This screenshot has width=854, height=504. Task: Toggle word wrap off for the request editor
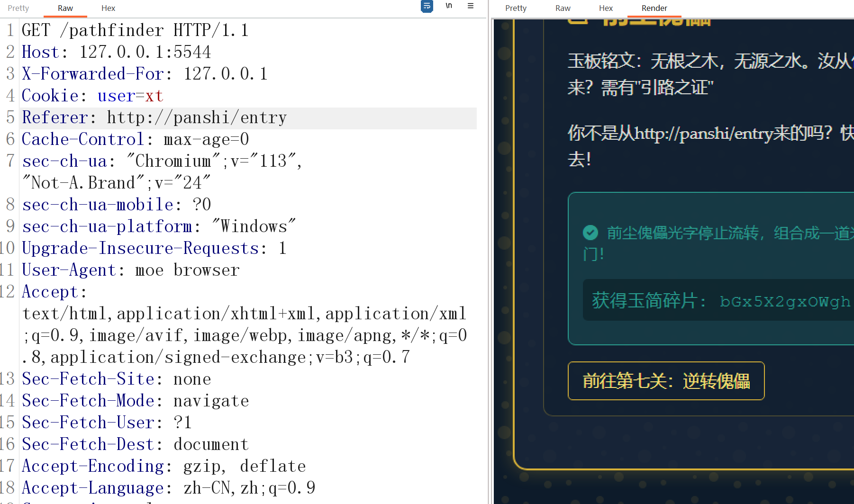pos(426,7)
